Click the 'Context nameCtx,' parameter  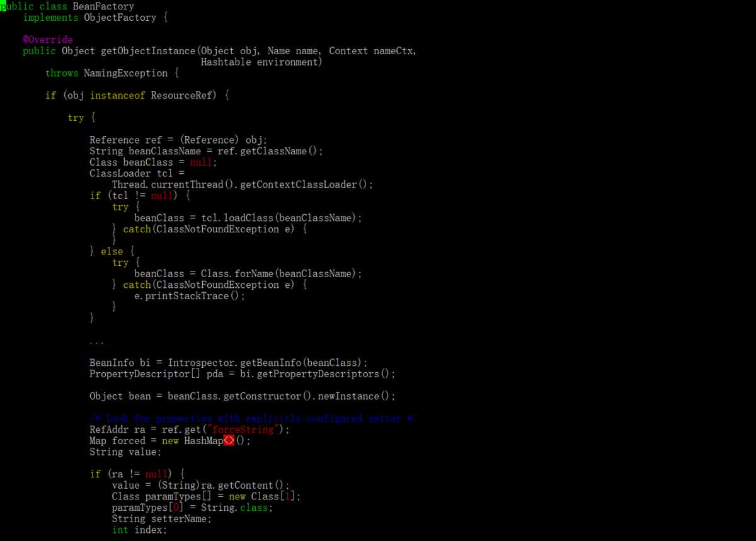tap(372, 51)
